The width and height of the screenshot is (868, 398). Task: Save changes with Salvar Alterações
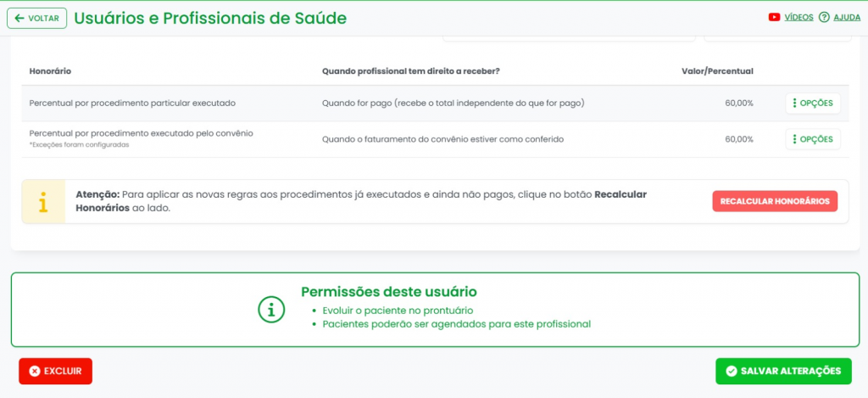point(782,371)
